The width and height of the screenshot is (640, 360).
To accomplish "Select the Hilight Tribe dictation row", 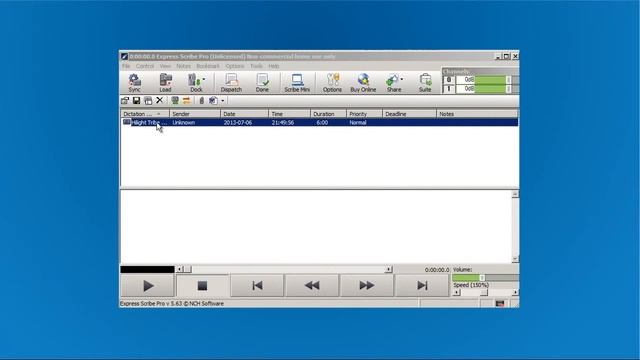I will (x=320, y=122).
